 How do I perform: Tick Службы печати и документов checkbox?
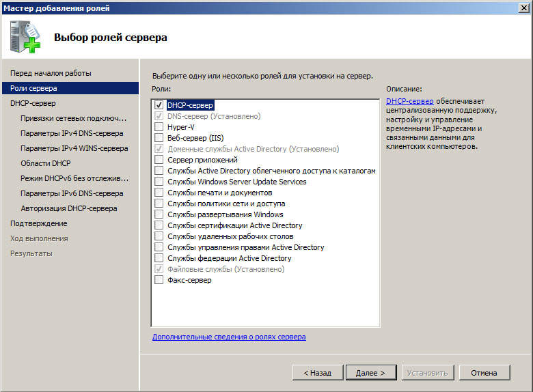[x=159, y=193]
